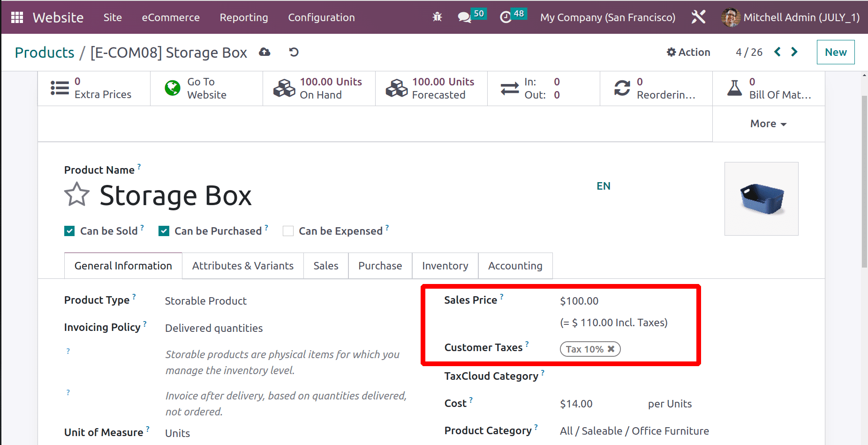Click the New button
Viewport: 868px width, 445px height.
coord(836,52)
